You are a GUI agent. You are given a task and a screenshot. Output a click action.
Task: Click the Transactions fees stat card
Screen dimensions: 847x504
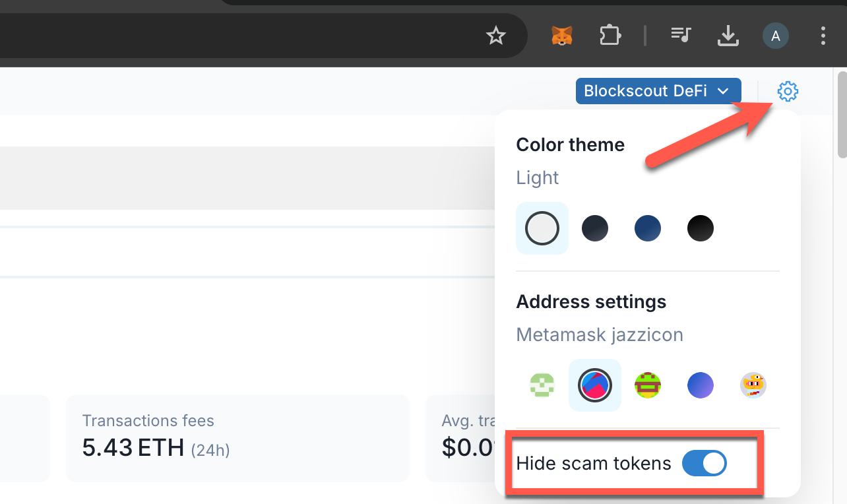pyautogui.click(x=237, y=438)
